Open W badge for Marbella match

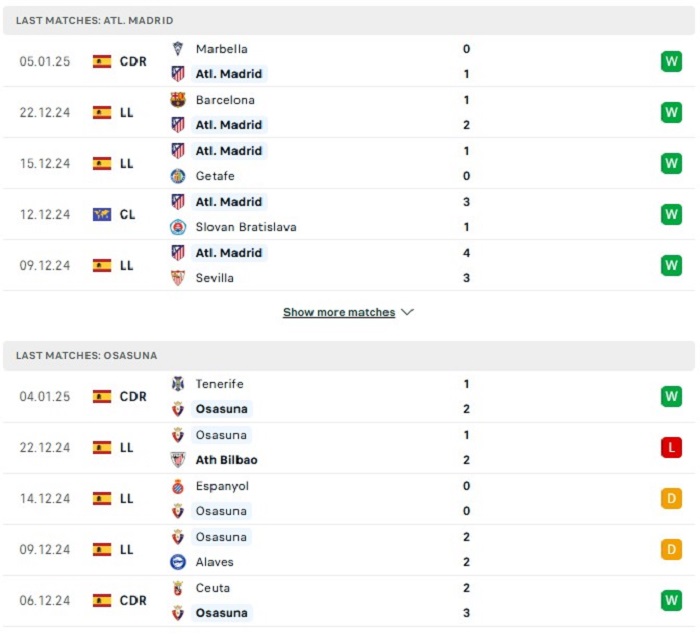tap(671, 61)
